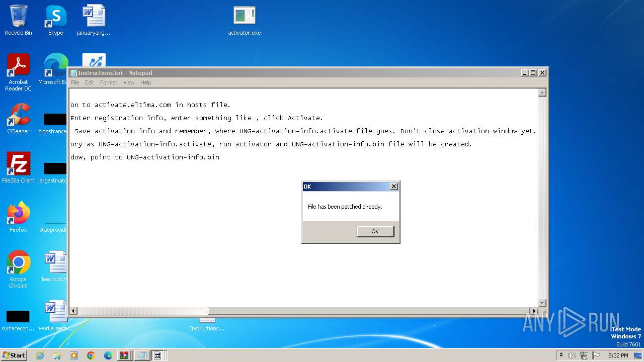
Task: Open the File menu in Notepad
Action: coord(75,82)
